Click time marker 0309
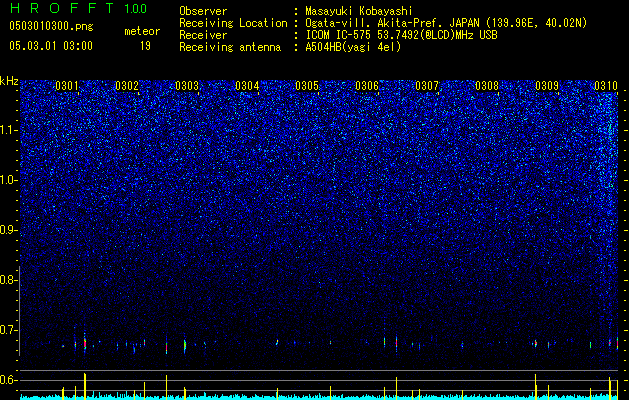The height and width of the screenshot is (400, 629). (547, 86)
